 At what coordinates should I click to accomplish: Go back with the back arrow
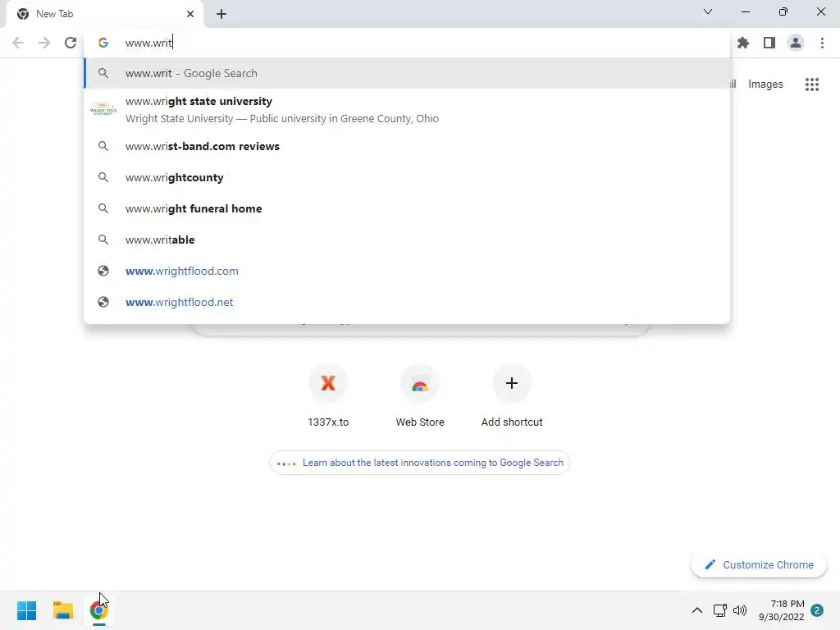pyautogui.click(x=18, y=43)
